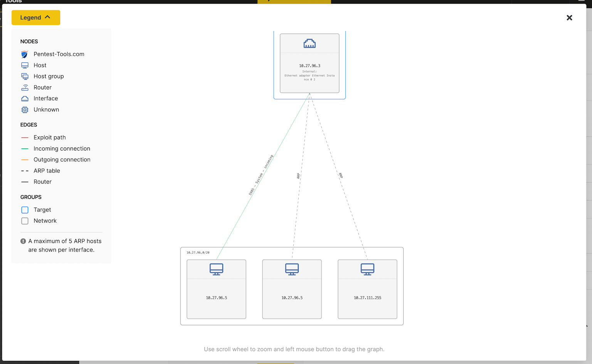Click the Unknown chip icon in legend

(x=25, y=110)
